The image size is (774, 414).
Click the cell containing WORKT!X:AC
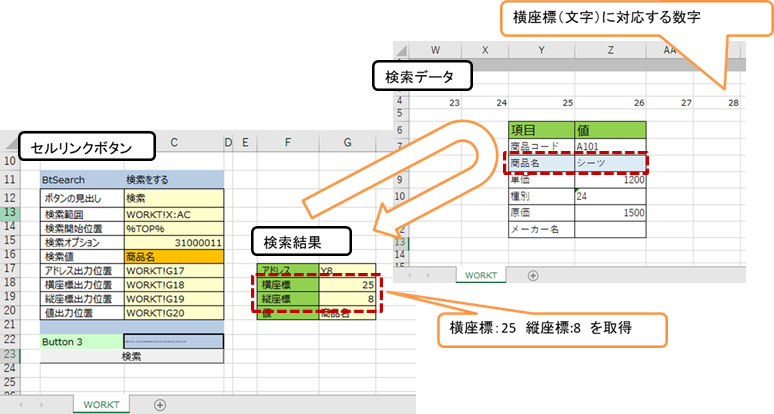point(172,213)
